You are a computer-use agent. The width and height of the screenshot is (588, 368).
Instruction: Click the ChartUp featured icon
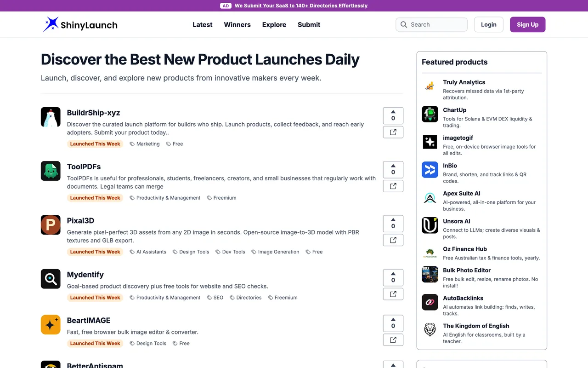coord(430,114)
